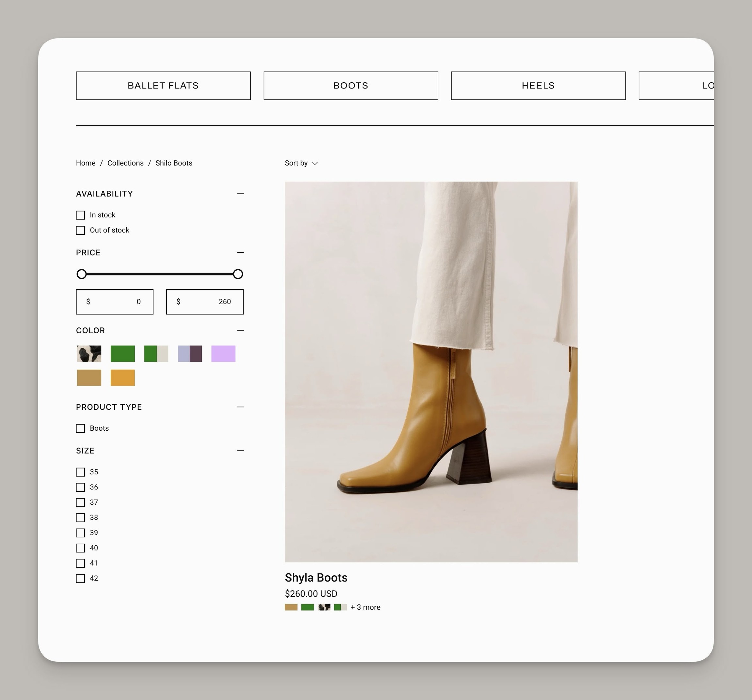Viewport: 752px width, 700px height.
Task: Select the lavender color swatch filter
Action: pos(223,354)
